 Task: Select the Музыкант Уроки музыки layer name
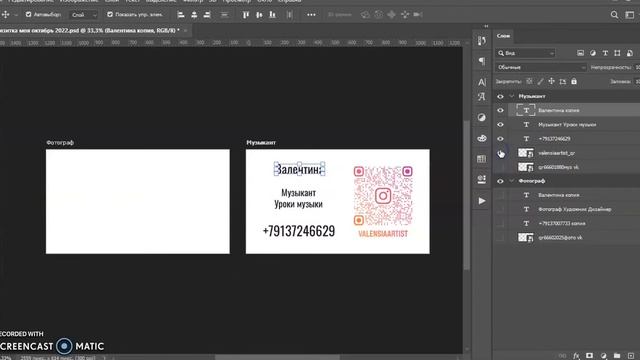tap(567, 125)
